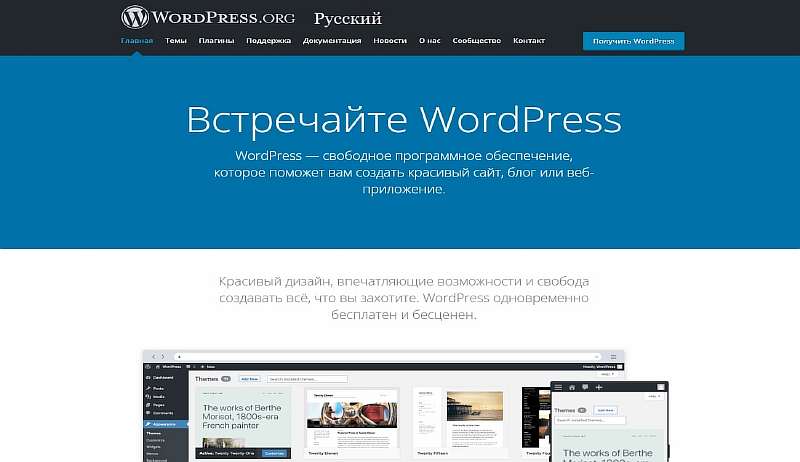The image size is (800, 462).
Task: Open the Документация menu item
Action: tap(332, 40)
